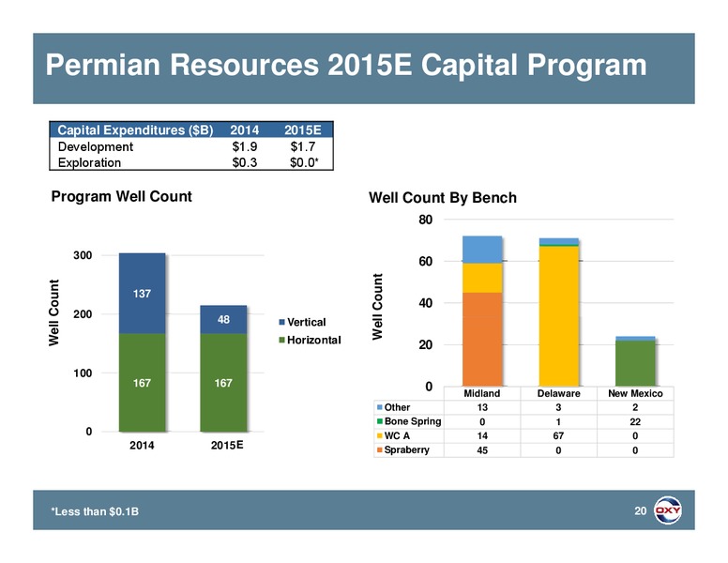The width and height of the screenshot is (728, 563).
Task: Select the $0.3 Exploration 2014 value
Action: click(x=245, y=162)
